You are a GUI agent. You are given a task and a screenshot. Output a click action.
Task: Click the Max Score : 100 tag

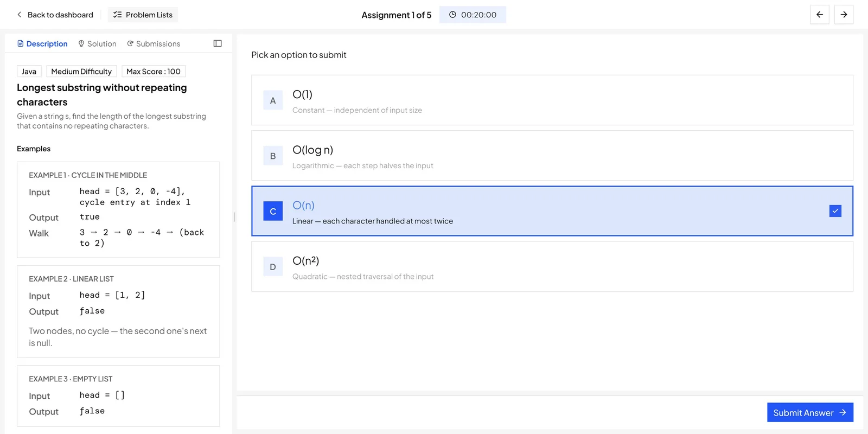tap(154, 72)
